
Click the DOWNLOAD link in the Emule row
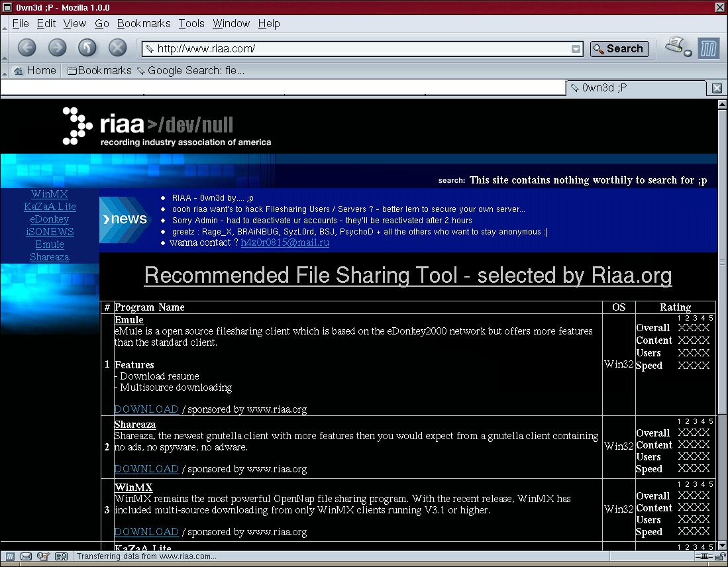146,409
